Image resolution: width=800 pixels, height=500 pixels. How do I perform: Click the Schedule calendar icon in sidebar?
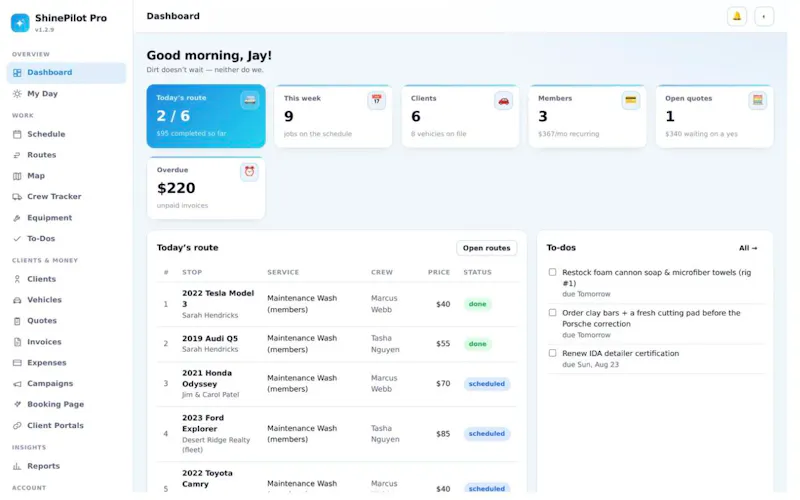(x=17, y=134)
